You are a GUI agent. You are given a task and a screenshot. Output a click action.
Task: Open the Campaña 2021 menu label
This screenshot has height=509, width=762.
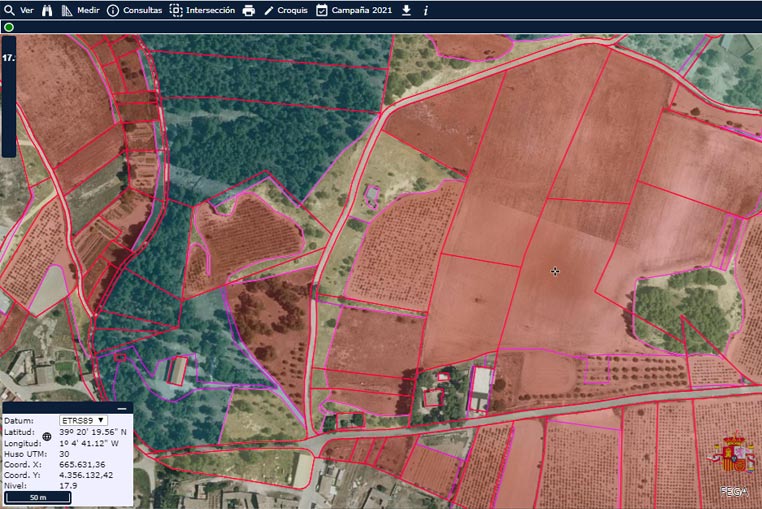coord(362,10)
